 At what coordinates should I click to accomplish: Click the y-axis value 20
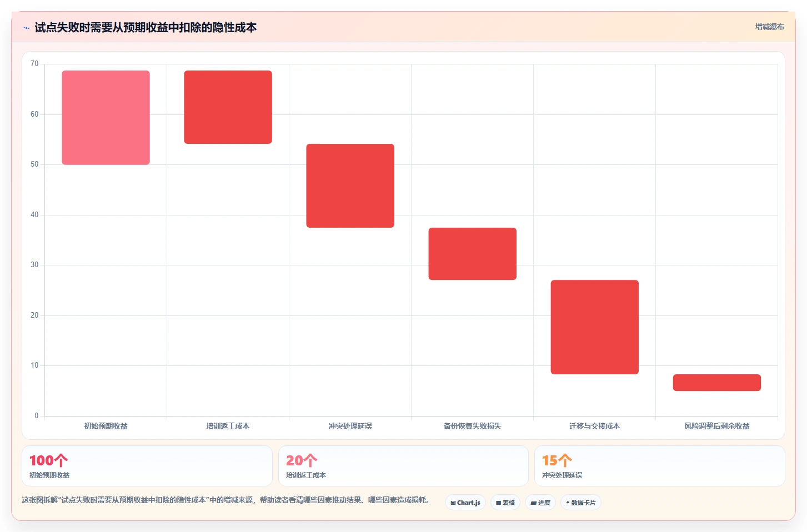tap(34, 315)
